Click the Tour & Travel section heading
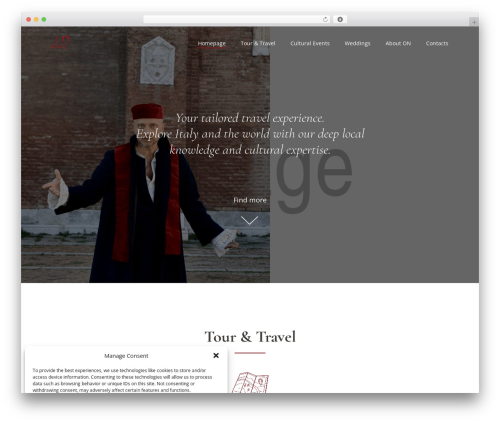The width and height of the screenshot is (500, 423). [250, 337]
